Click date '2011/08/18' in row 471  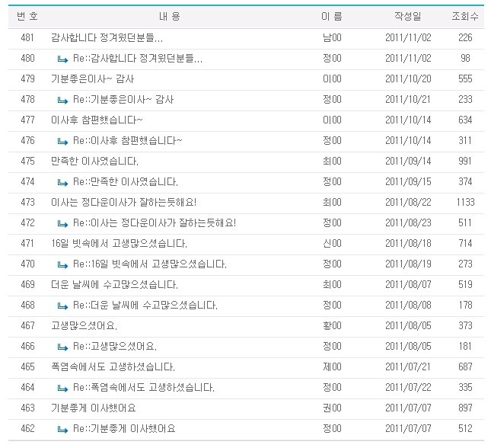pyautogui.click(x=408, y=244)
